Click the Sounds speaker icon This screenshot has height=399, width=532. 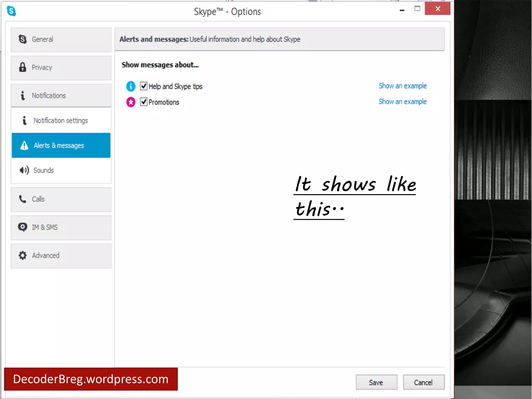pos(24,170)
